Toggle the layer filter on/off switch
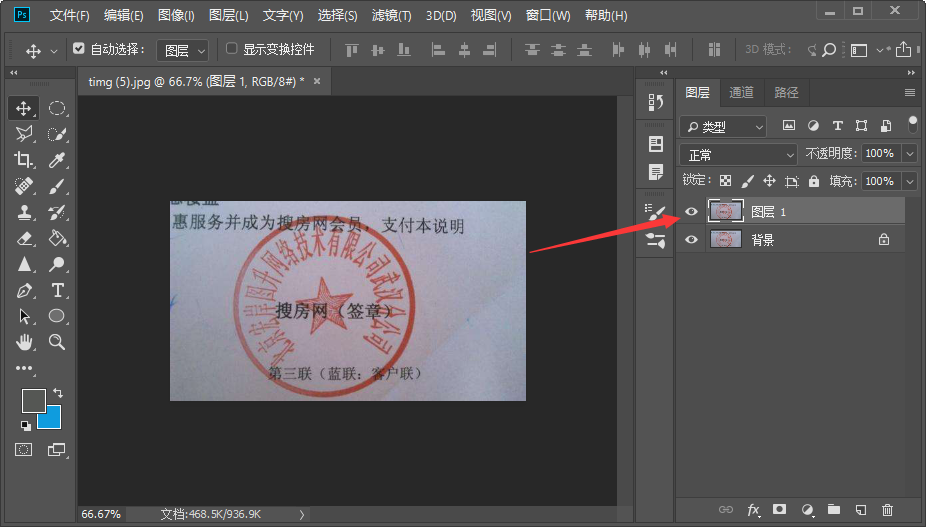 [912, 125]
